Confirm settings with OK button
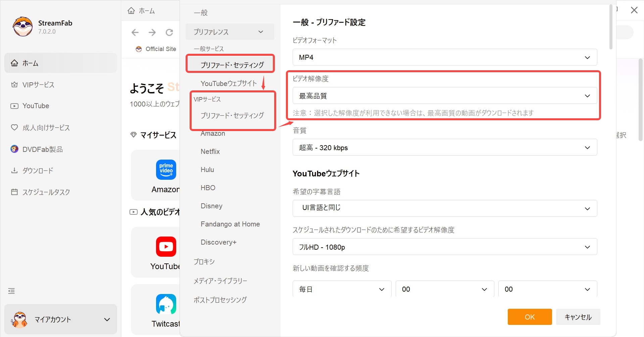Image resolution: width=644 pixels, height=337 pixels. tap(530, 317)
